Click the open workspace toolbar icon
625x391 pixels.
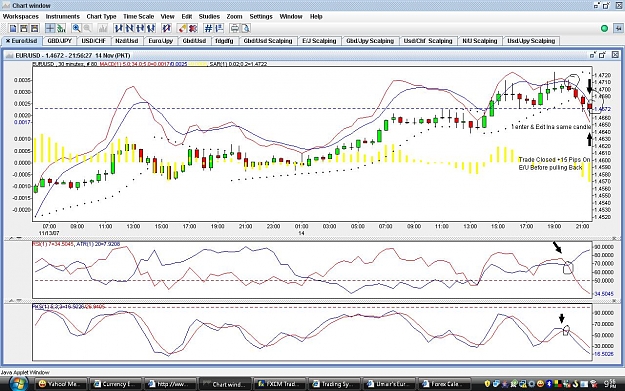[x=24, y=28]
